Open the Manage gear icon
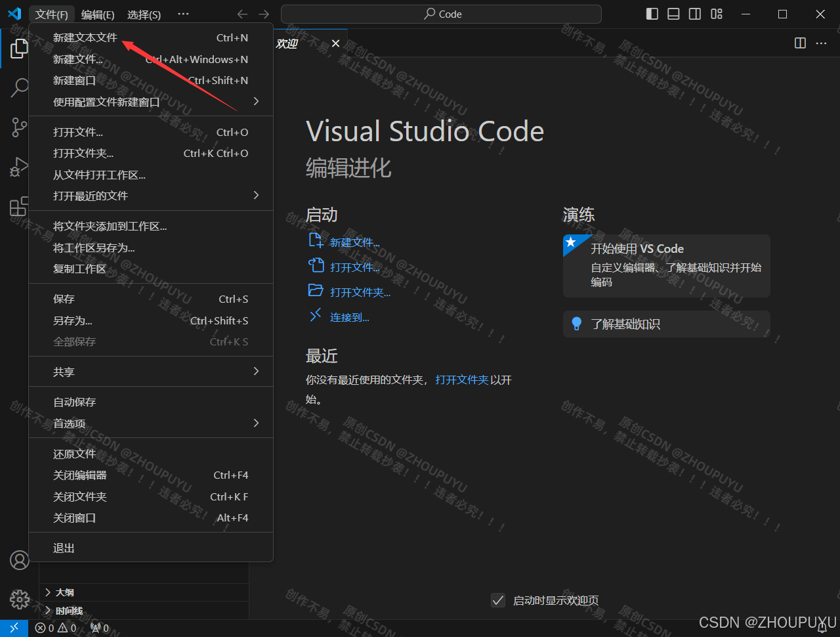 click(20, 599)
